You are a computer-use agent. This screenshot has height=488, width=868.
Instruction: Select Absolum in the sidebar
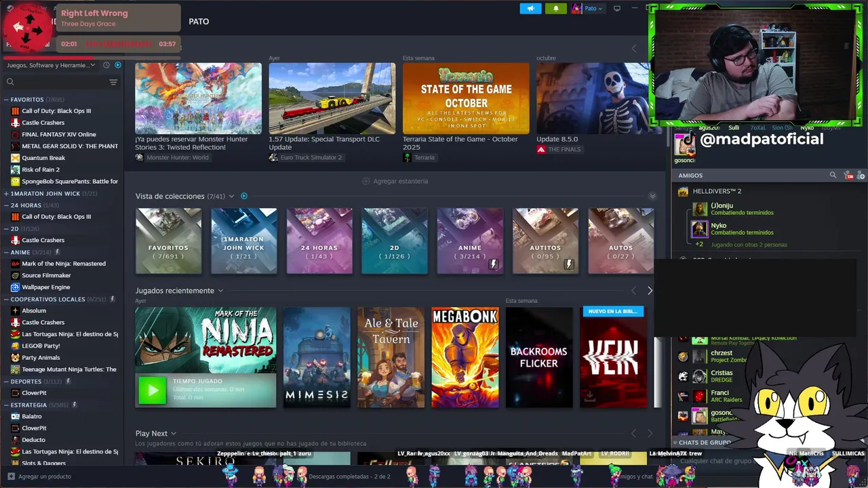[x=34, y=310]
